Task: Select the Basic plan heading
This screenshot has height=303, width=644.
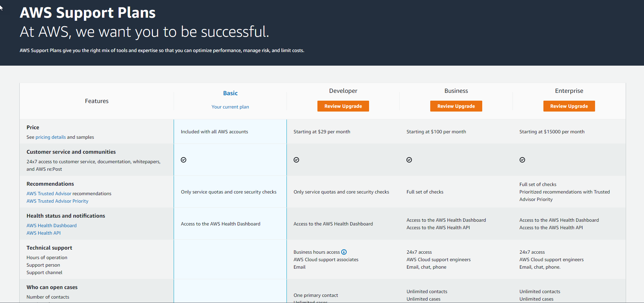Action: click(230, 93)
